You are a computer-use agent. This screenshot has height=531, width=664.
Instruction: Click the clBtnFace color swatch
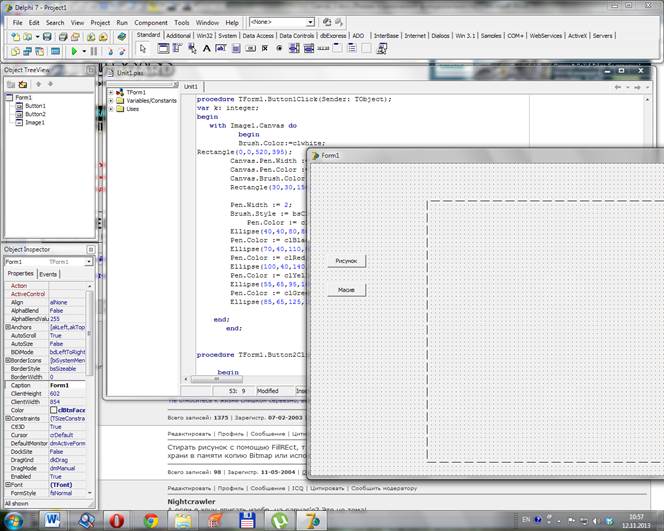click(53, 410)
